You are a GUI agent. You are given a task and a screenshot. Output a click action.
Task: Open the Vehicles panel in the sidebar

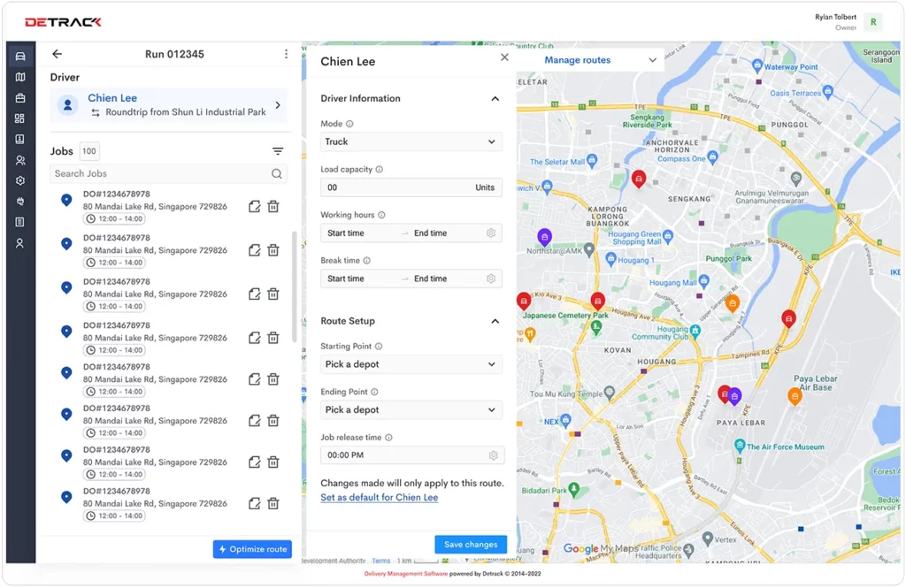pyautogui.click(x=19, y=55)
